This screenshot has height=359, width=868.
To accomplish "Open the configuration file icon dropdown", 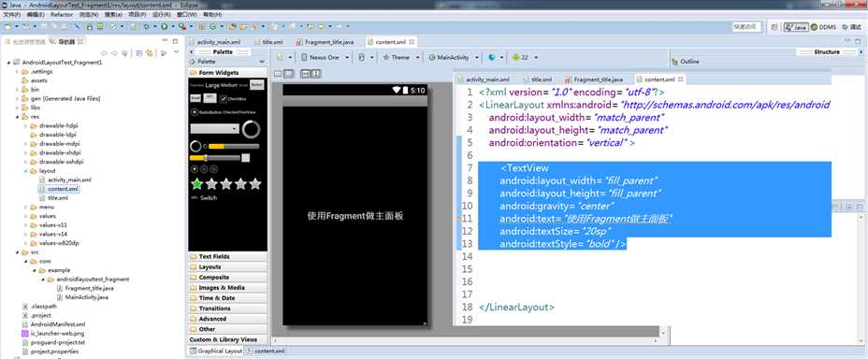I will [284, 57].
